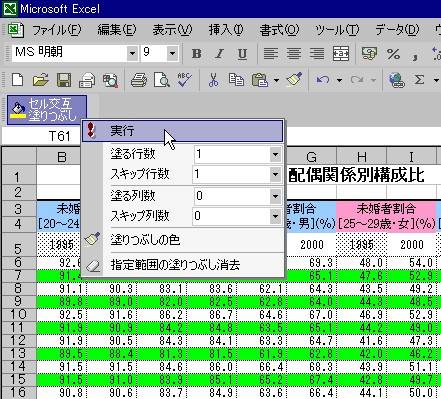Choose 指定範囲の塗りつぶし消去 entry

pos(183,265)
